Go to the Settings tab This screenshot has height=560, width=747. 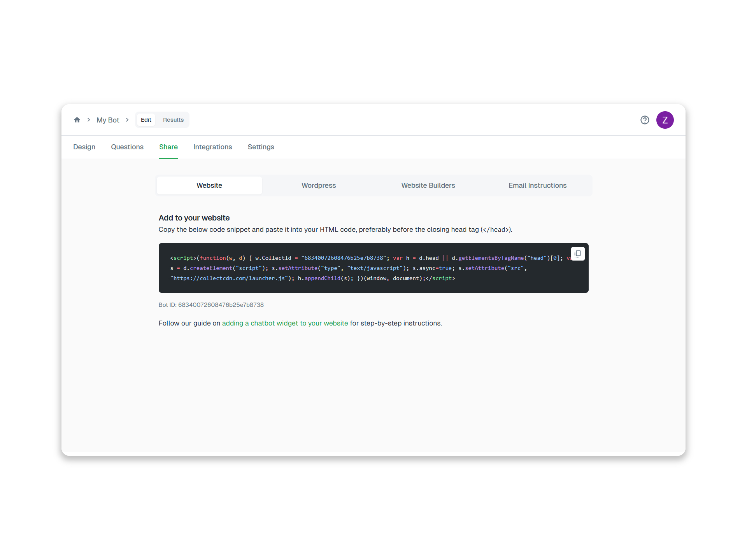[x=261, y=147]
